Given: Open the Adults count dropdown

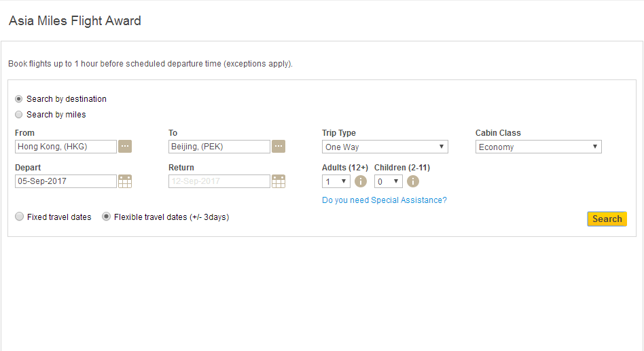Looking at the screenshot, I should click(x=336, y=181).
